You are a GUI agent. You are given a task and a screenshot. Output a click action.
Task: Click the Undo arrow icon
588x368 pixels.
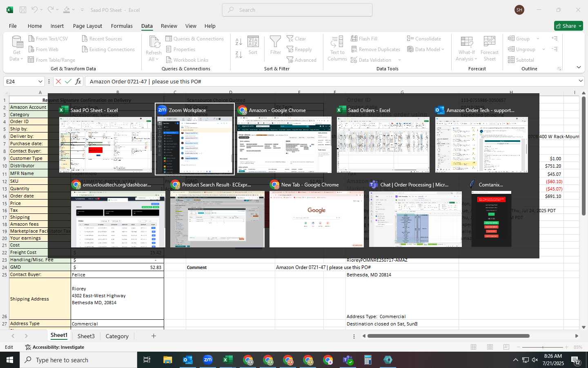(x=35, y=10)
